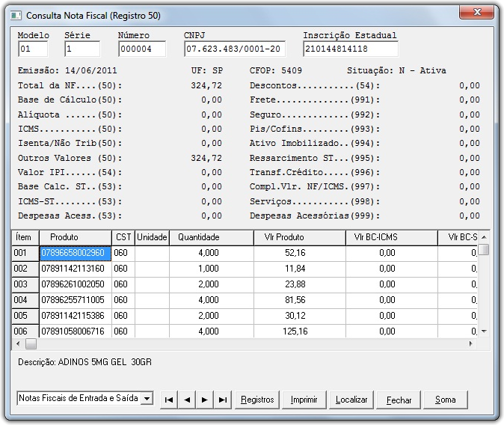Image resolution: width=504 pixels, height=425 pixels.
Task: Click the Localizar button
Action: click(351, 400)
